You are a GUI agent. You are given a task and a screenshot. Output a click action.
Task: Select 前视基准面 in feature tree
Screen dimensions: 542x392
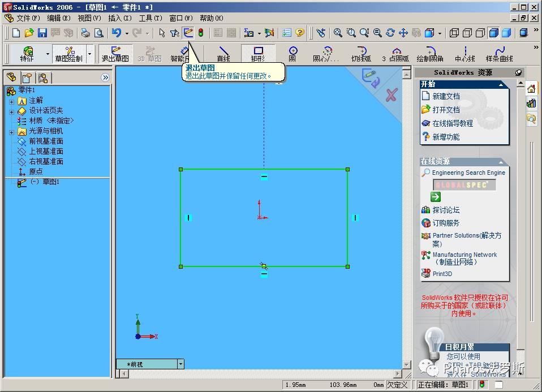coord(46,141)
